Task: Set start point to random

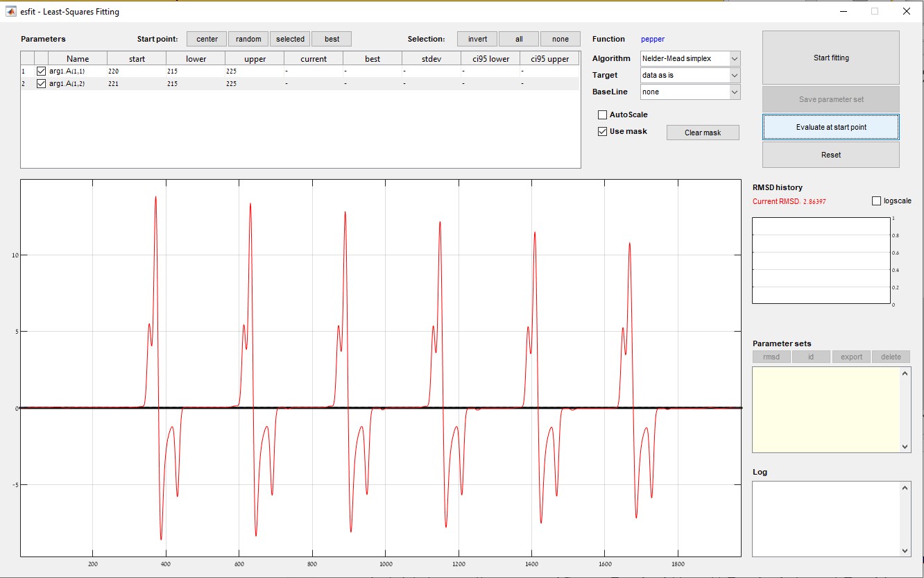Action: pyautogui.click(x=248, y=39)
